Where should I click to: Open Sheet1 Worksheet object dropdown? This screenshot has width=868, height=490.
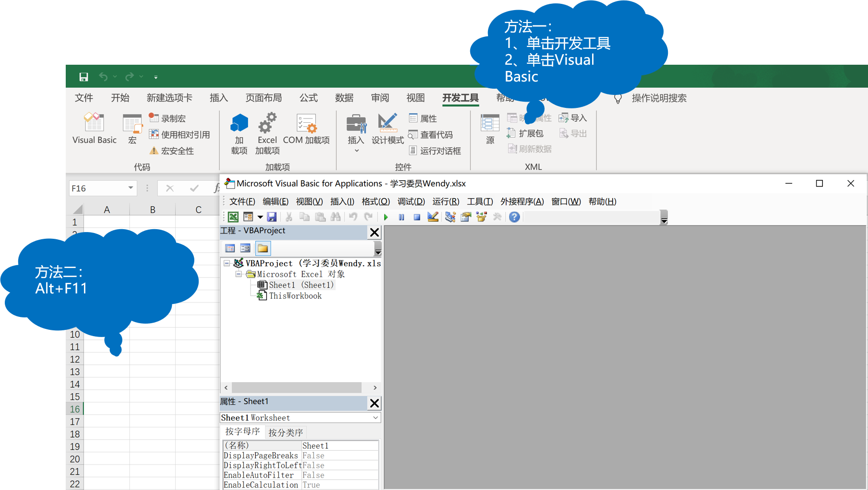376,418
